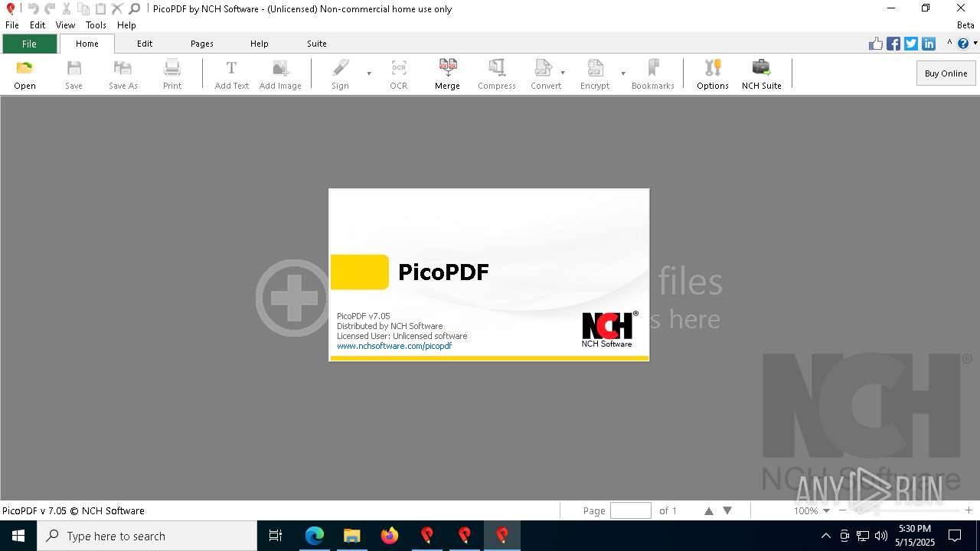Click the Copy quick-access icon
The image size is (980, 551).
(83, 8)
